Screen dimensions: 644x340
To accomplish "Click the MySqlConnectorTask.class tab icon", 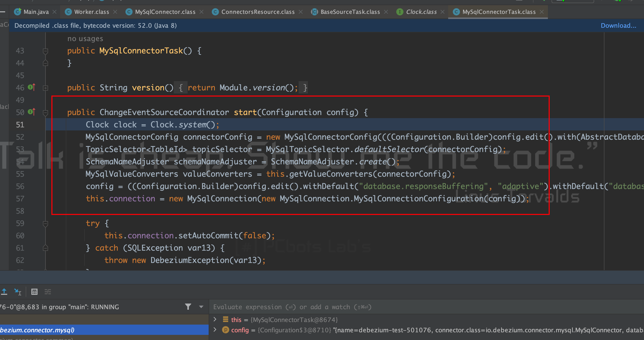I will click(456, 12).
